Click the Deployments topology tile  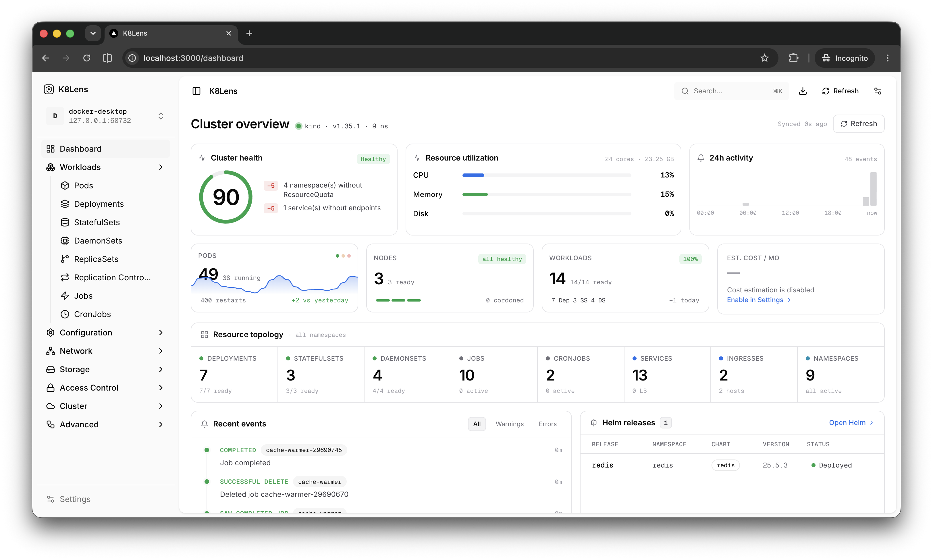point(234,374)
